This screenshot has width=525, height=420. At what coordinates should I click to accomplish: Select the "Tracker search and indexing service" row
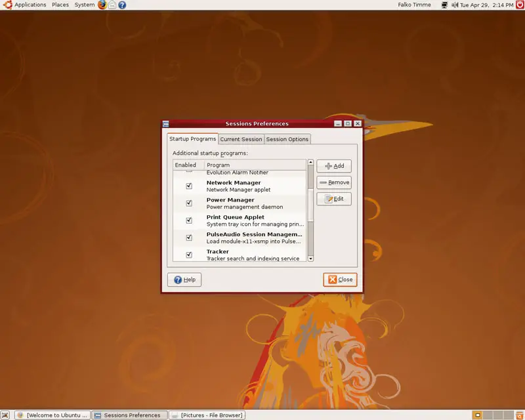click(240, 255)
